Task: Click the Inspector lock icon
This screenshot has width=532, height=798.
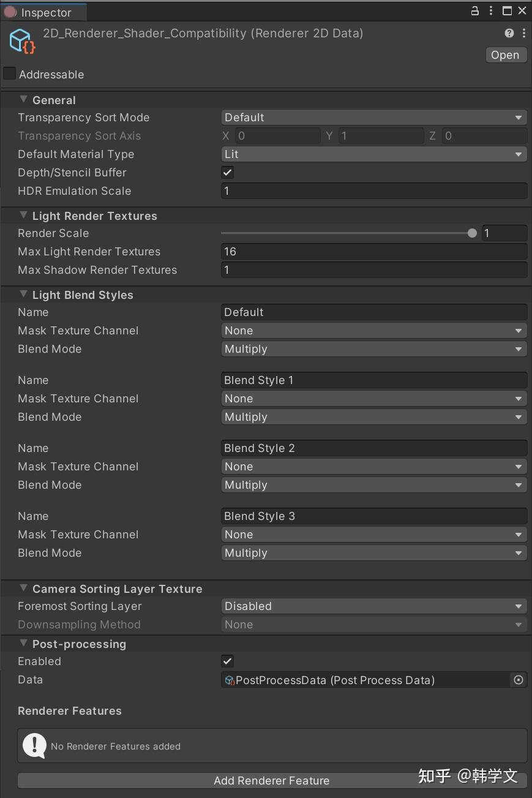Action: pos(475,11)
